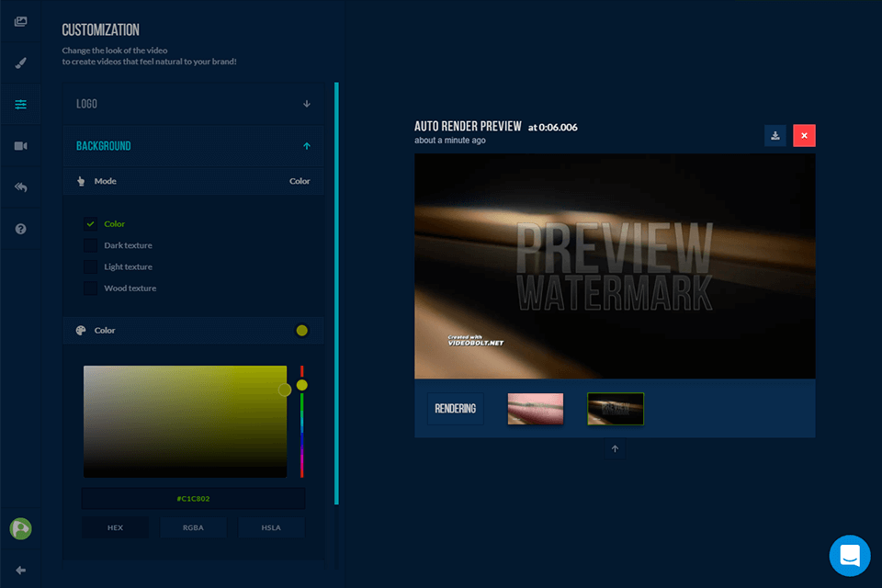Open the customization sliders icon
Screen dimensions: 882x588
coord(20,105)
